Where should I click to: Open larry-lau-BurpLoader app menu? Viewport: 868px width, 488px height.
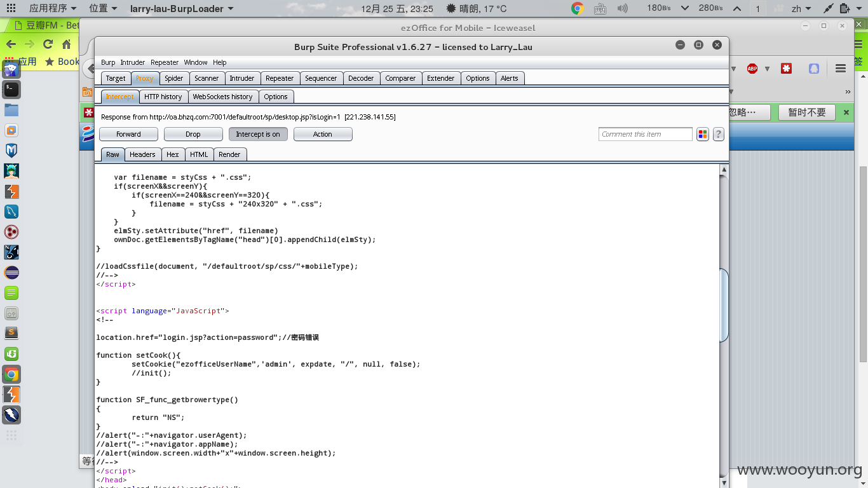[x=181, y=9]
